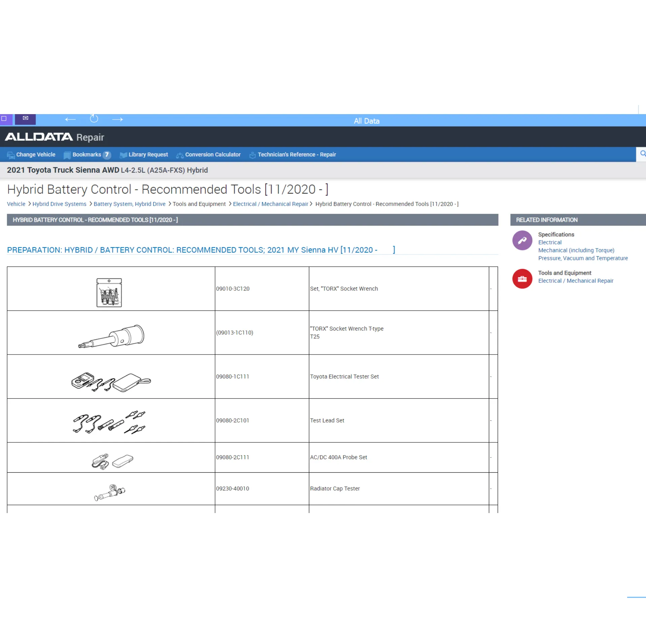Click the reload page icon

(94, 119)
